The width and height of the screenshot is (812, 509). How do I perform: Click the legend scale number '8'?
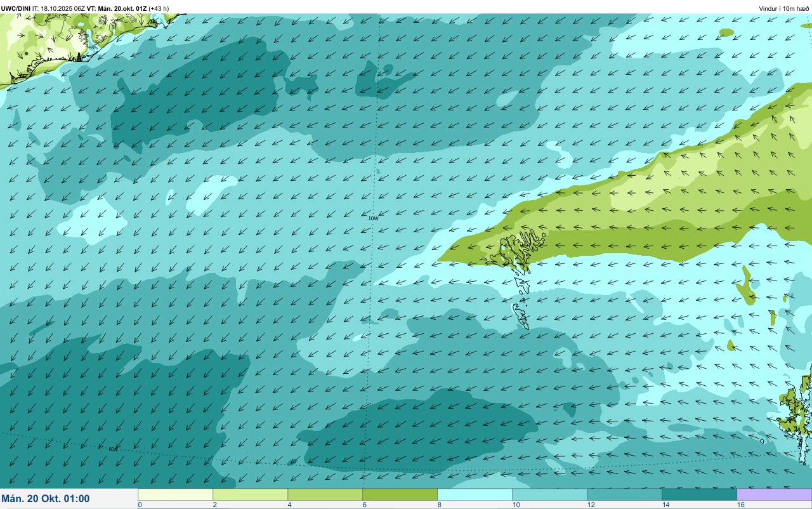click(440, 505)
